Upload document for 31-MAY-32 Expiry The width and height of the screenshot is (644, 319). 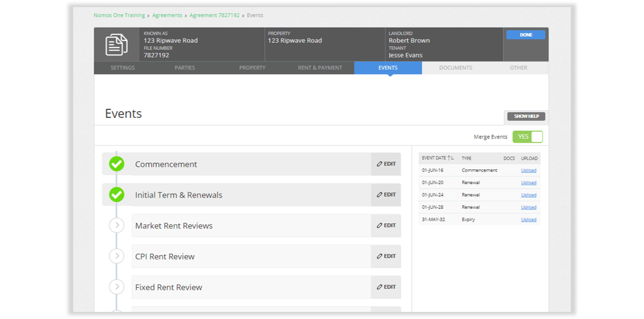pyautogui.click(x=528, y=220)
